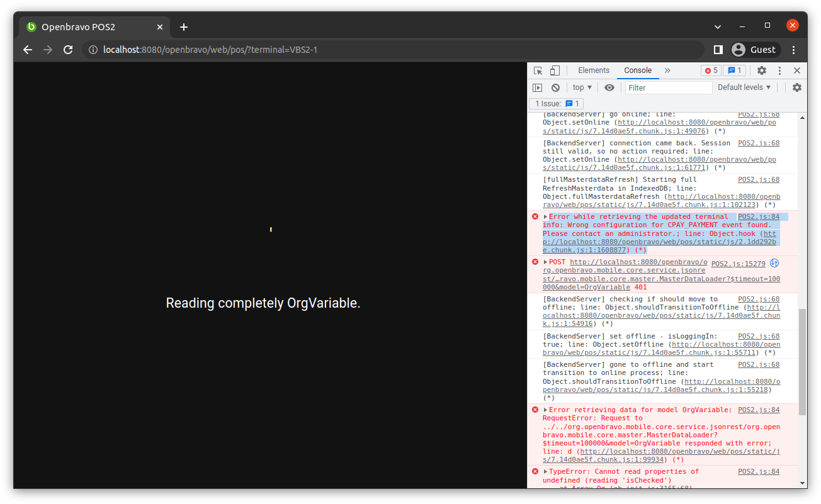Show the console sidebar
Viewport: 821px width, 504px height.
point(537,87)
